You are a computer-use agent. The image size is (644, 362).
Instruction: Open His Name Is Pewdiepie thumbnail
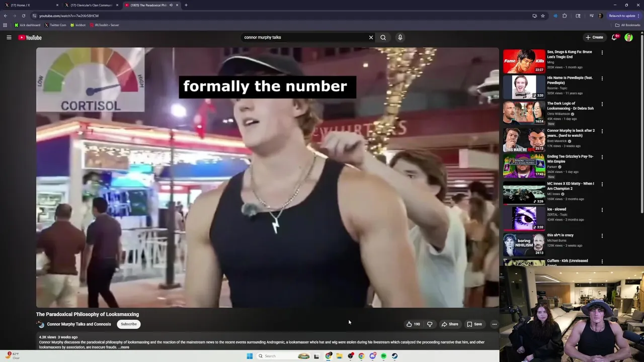coord(524,87)
